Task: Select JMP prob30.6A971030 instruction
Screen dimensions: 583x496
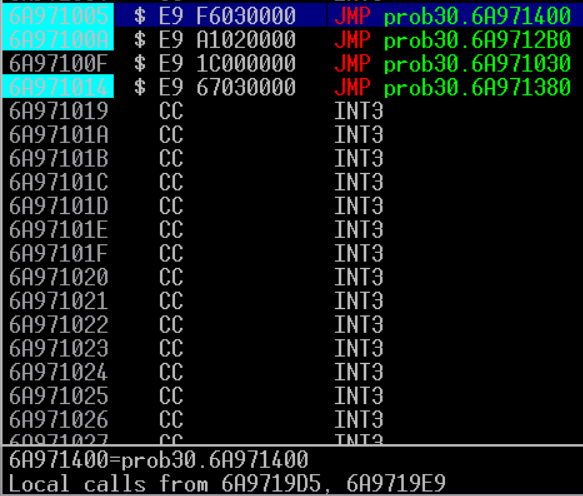Action: click(452, 64)
